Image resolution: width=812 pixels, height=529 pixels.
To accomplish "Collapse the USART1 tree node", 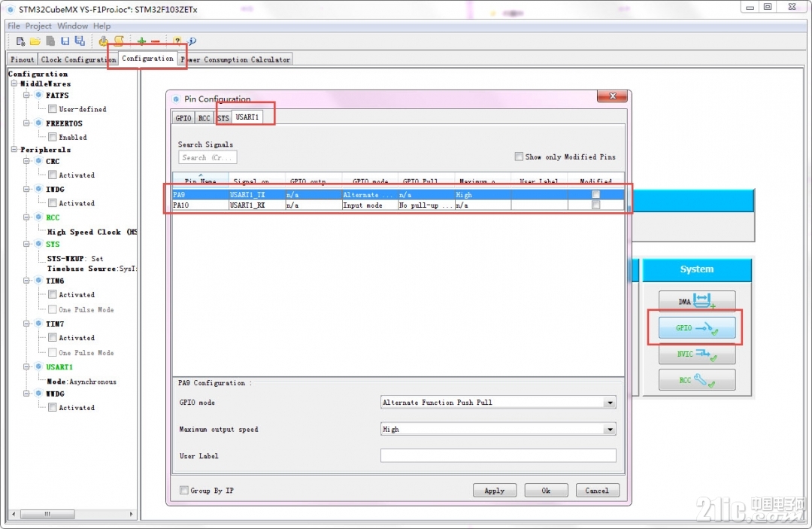I will tap(26, 366).
